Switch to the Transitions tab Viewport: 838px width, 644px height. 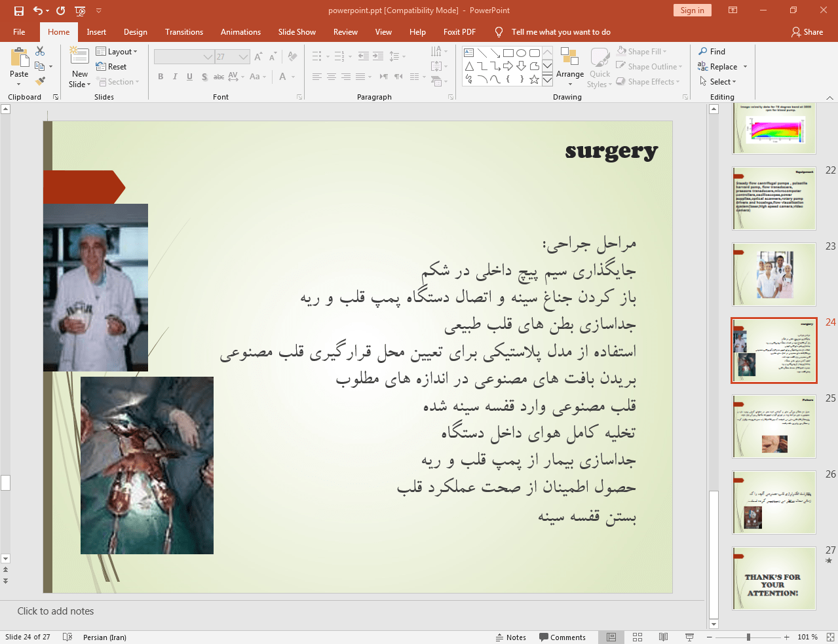coord(184,32)
